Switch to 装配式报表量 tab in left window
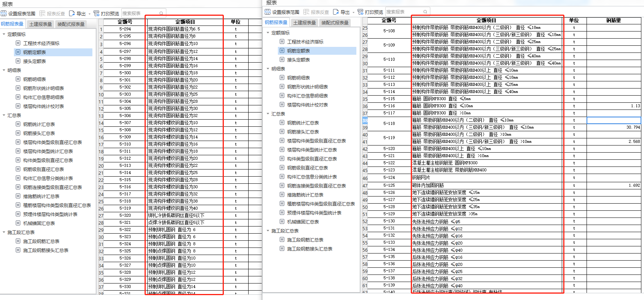This screenshot has height=300, width=644. pos(71,24)
